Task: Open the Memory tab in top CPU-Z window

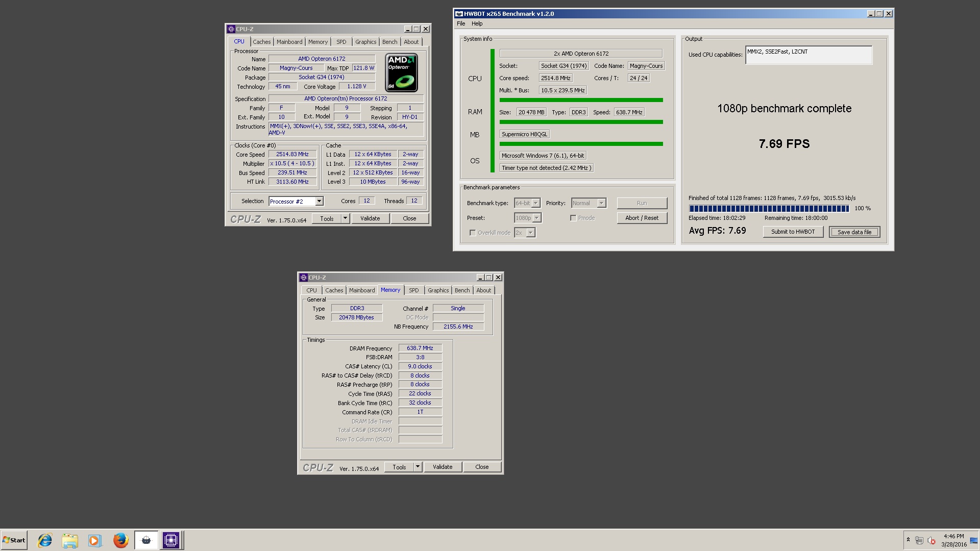Action: tap(317, 42)
